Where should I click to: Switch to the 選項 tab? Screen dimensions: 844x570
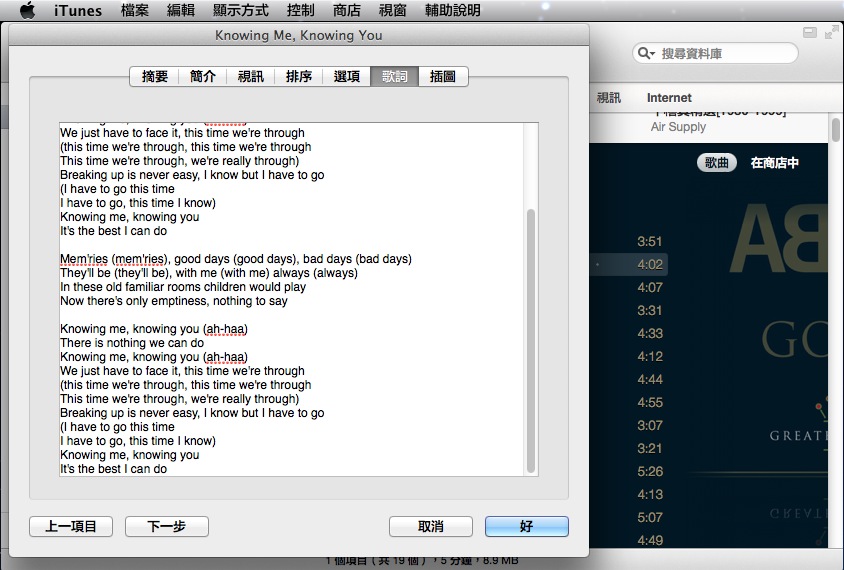346,76
